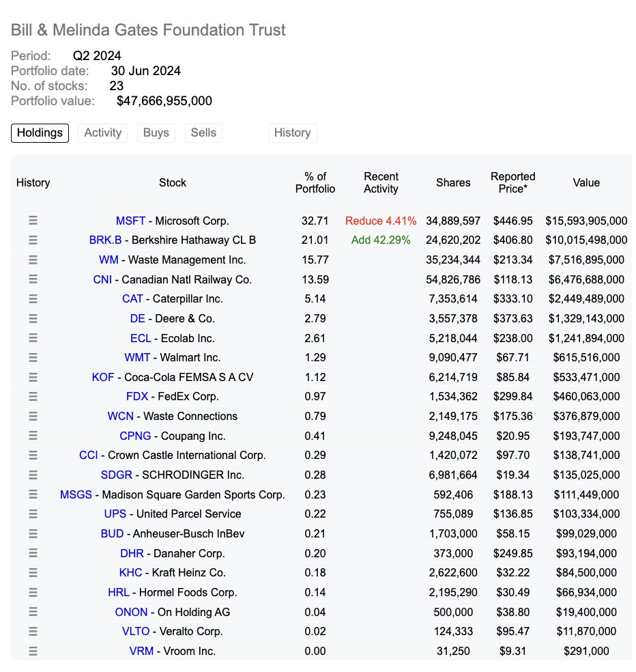Screen dimensions: 636x672
Task: Open the history icon for United Parcel Service
Action: point(33,514)
